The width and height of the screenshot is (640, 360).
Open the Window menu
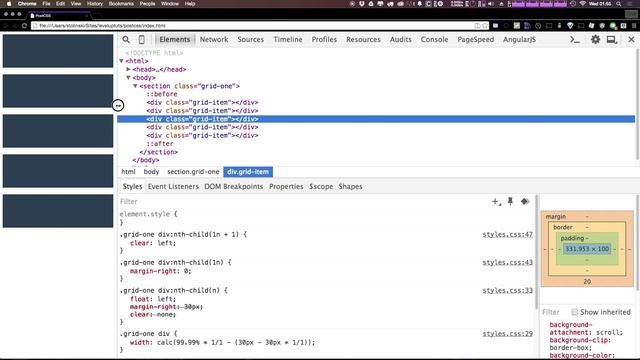click(x=170, y=4)
